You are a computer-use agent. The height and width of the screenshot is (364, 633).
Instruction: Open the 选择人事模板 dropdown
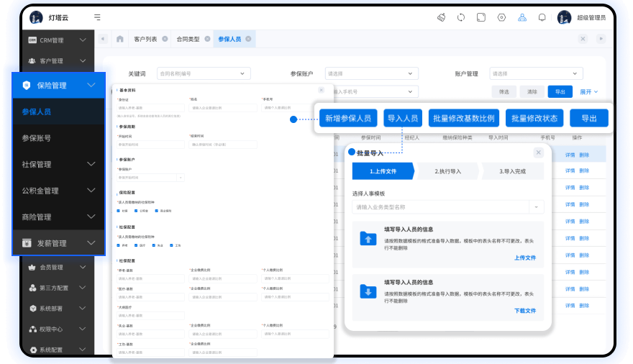tap(447, 207)
